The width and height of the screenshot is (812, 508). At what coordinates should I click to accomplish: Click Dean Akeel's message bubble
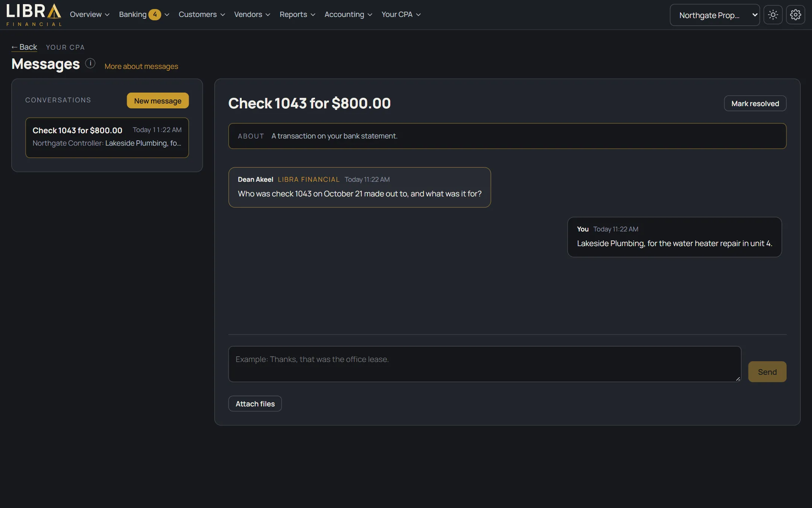point(360,187)
